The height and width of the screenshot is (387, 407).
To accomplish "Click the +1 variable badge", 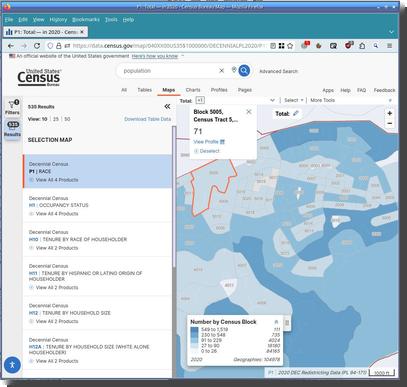I will (200, 100).
